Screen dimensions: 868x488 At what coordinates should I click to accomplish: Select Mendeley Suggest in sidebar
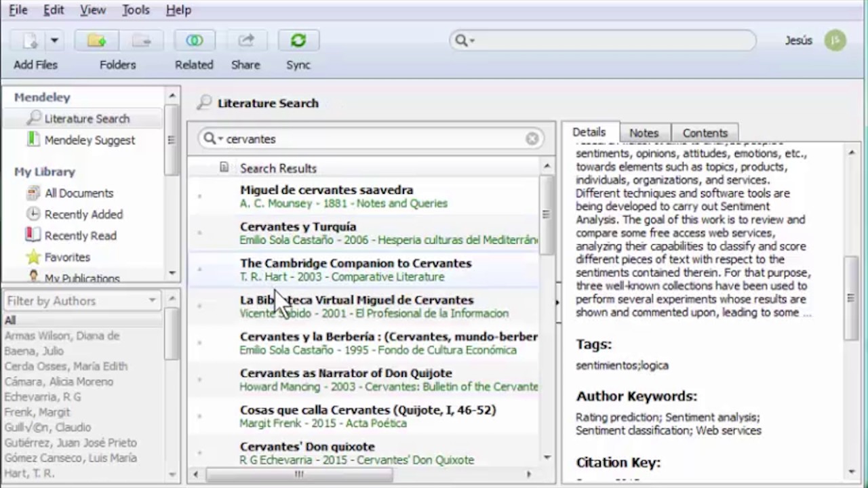point(89,140)
